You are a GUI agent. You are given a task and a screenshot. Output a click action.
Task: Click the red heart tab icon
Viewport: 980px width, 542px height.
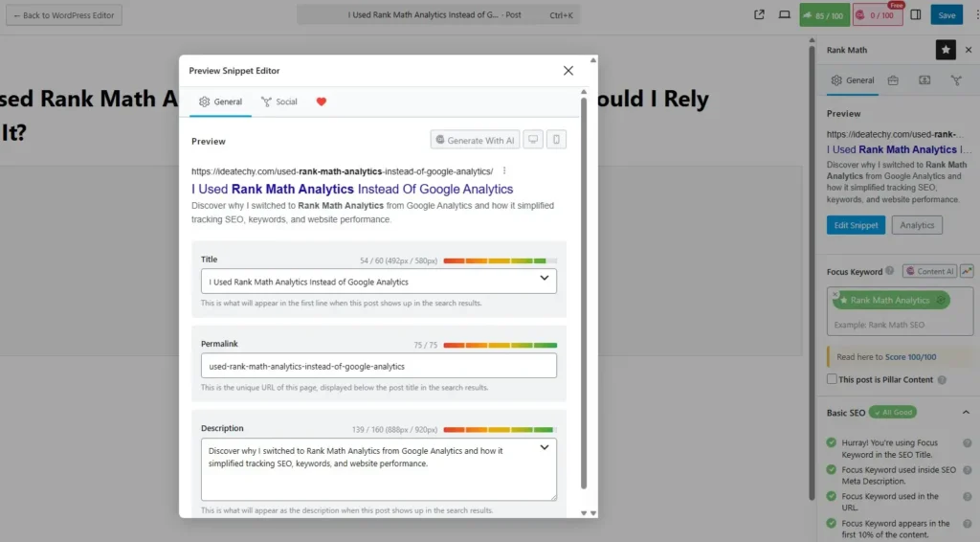[322, 102]
